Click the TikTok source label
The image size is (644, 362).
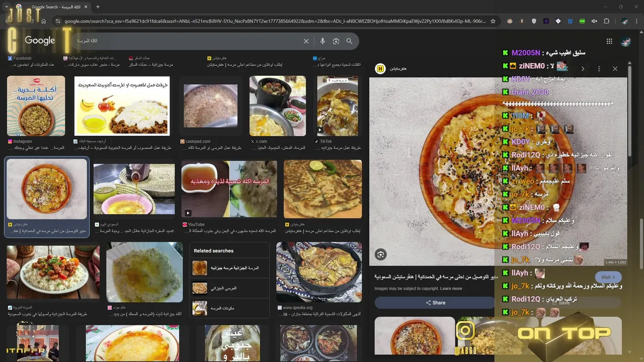click(x=326, y=141)
